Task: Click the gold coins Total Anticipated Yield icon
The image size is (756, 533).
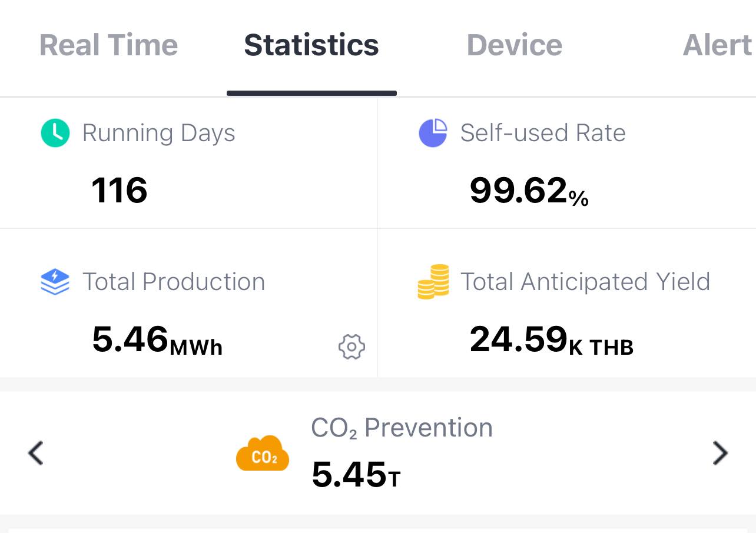Action: [x=433, y=282]
